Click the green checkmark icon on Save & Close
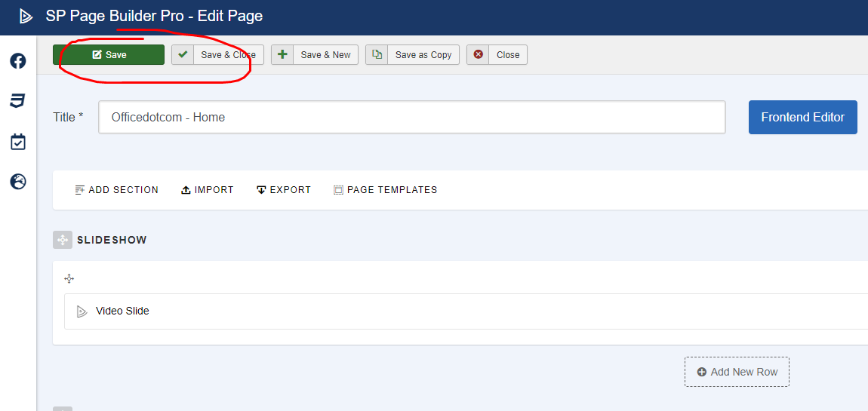 [183, 55]
